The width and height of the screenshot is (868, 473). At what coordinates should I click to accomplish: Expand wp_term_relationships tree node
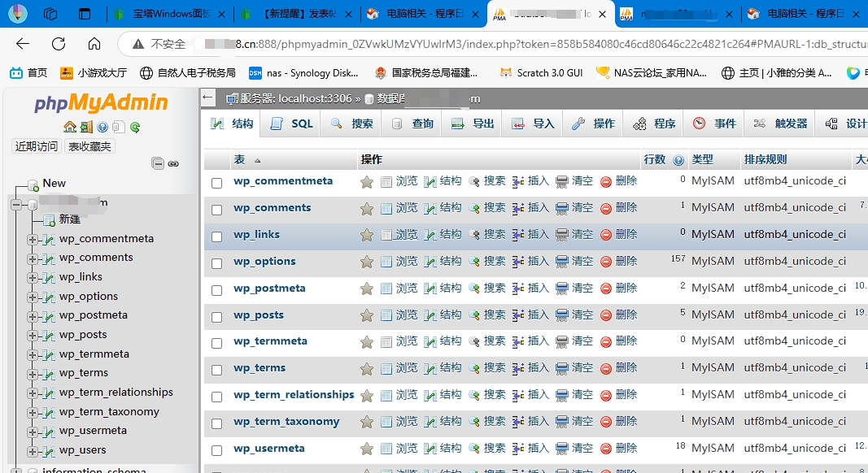pos(32,393)
